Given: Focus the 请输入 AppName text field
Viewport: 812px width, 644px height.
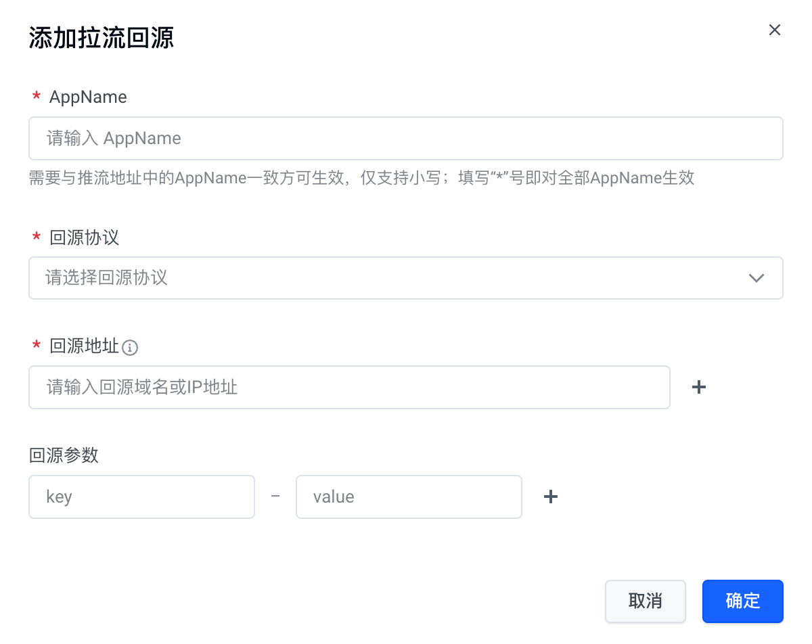Looking at the screenshot, I should [406, 139].
